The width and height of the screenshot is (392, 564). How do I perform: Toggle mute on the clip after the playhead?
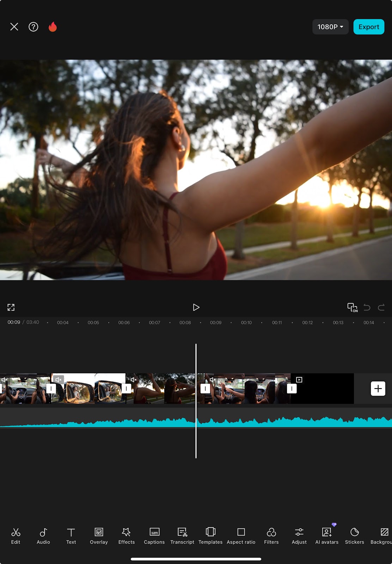212,380
